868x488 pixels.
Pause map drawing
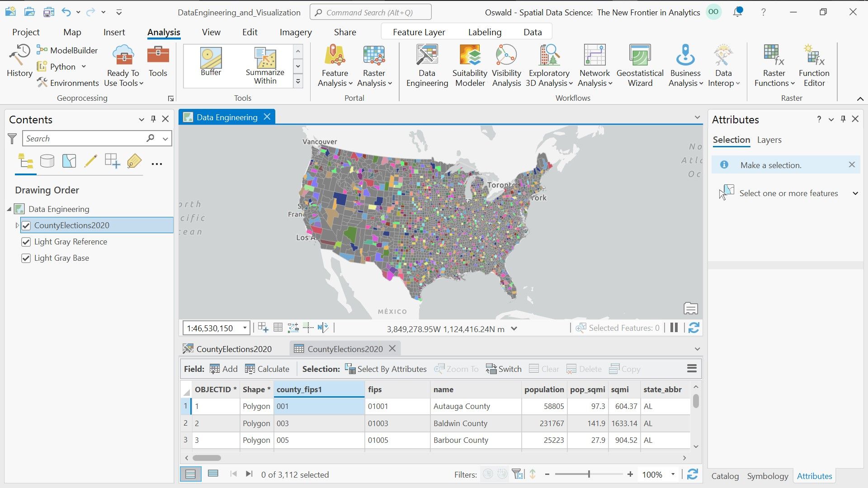674,328
